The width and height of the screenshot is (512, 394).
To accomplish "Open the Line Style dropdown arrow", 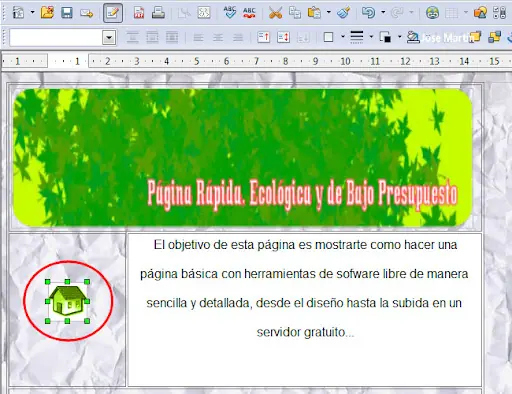I will [x=371, y=37].
